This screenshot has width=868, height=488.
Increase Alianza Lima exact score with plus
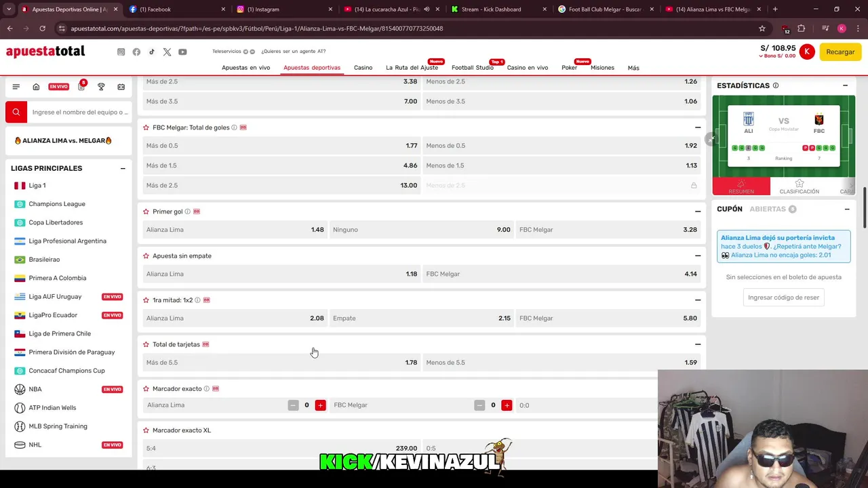[x=320, y=405]
